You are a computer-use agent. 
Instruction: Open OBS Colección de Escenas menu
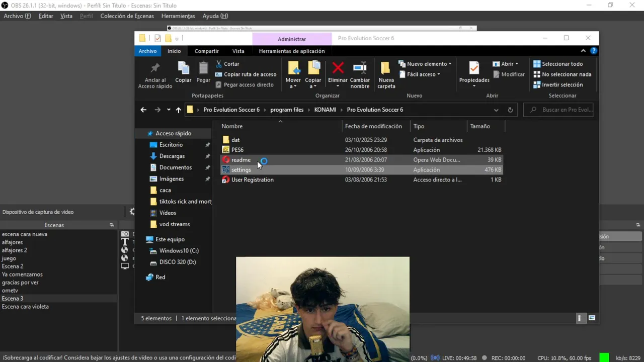127,16
